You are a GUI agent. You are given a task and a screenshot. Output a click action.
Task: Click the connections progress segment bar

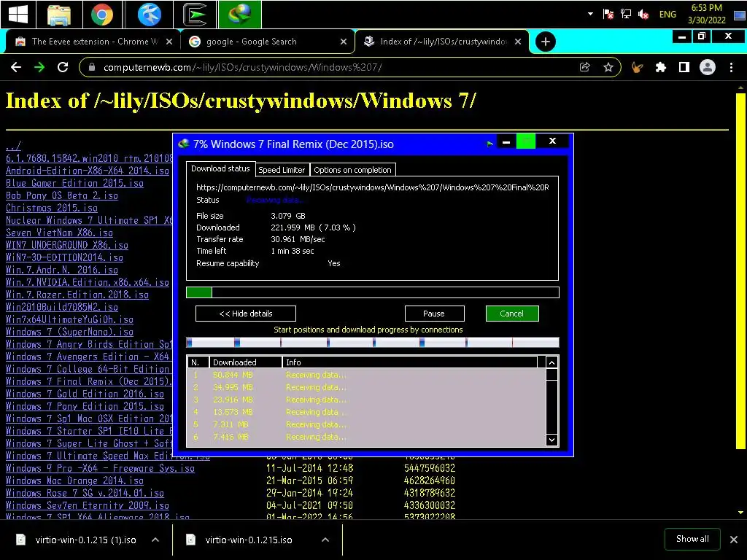tap(373, 342)
